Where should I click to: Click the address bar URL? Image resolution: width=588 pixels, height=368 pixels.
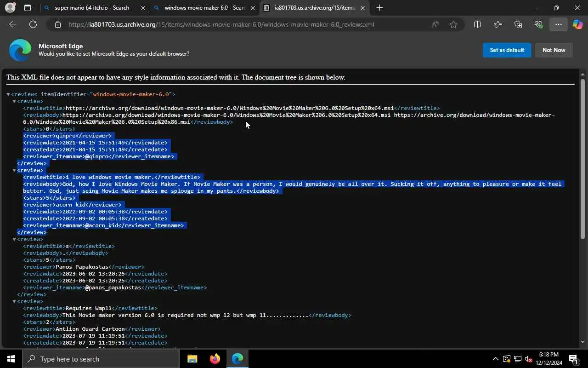coord(221,24)
